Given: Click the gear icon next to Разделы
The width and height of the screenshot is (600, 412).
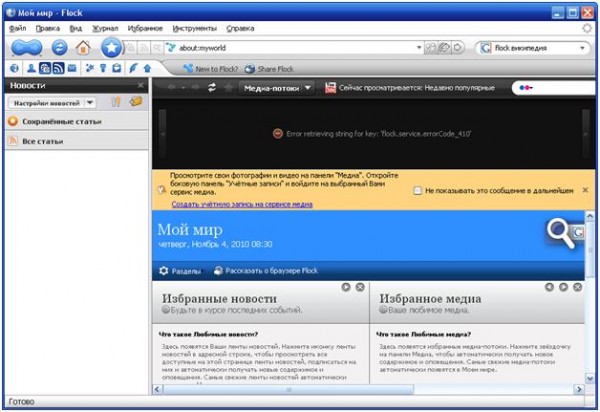Looking at the screenshot, I should click(x=163, y=270).
